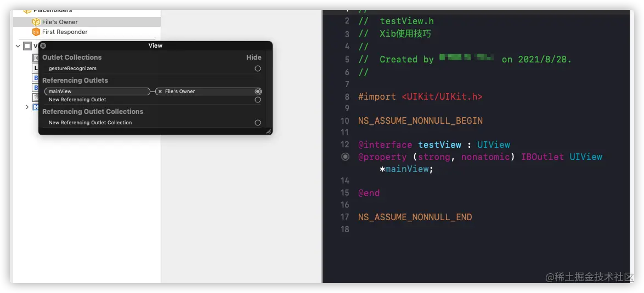Click the nonatomic attribute in code
Viewport: 644px width, 293px height.
pos(485,157)
